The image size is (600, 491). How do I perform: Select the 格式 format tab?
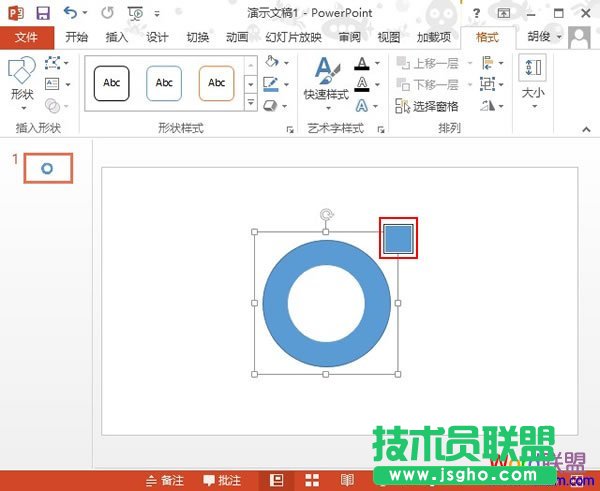pos(487,38)
